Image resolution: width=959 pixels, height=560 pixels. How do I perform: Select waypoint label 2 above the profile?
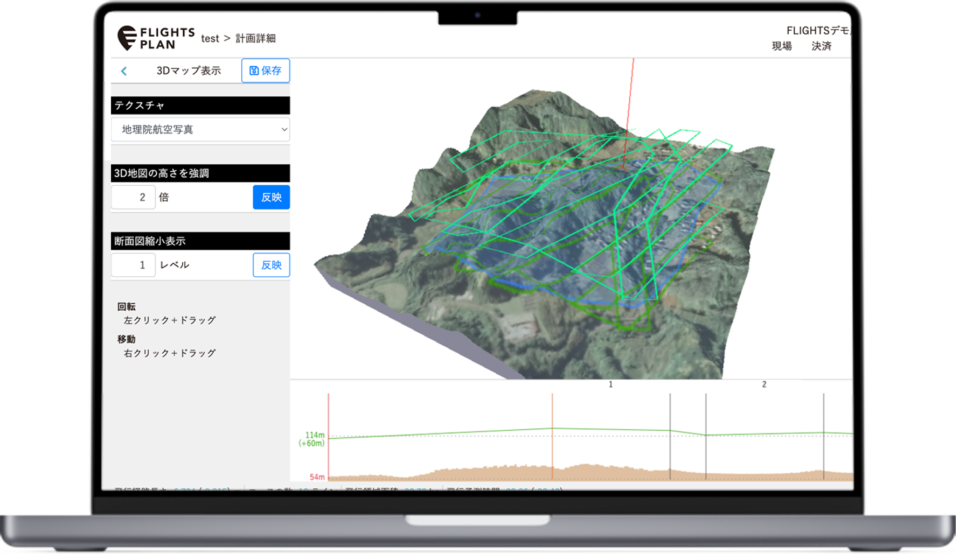(764, 384)
